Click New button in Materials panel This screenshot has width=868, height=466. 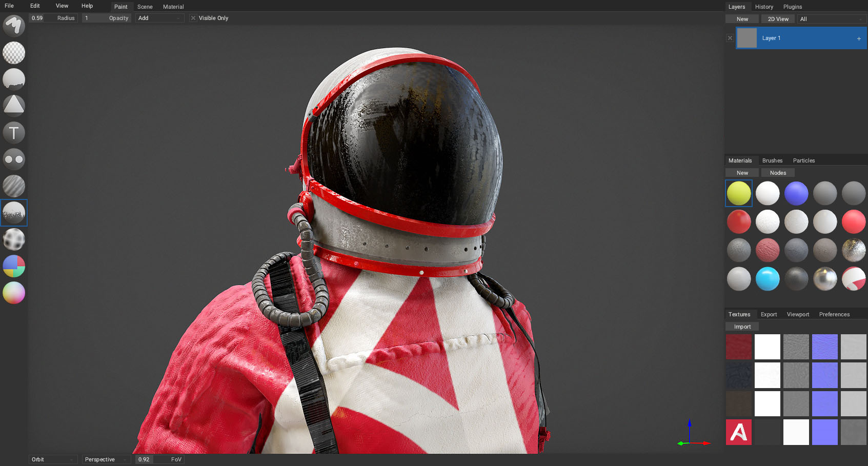742,173
